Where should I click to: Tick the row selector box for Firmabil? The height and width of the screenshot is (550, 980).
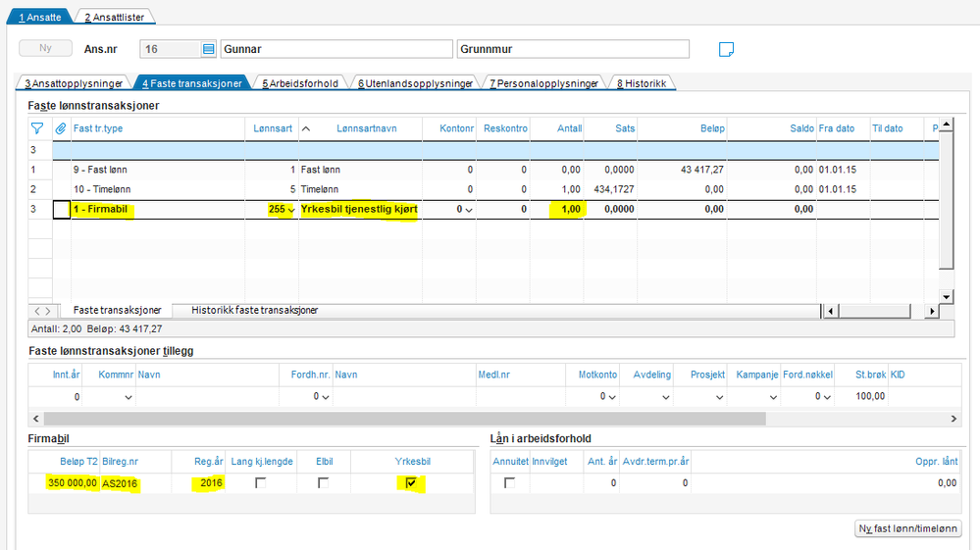pyautogui.click(x=61, y=209)
